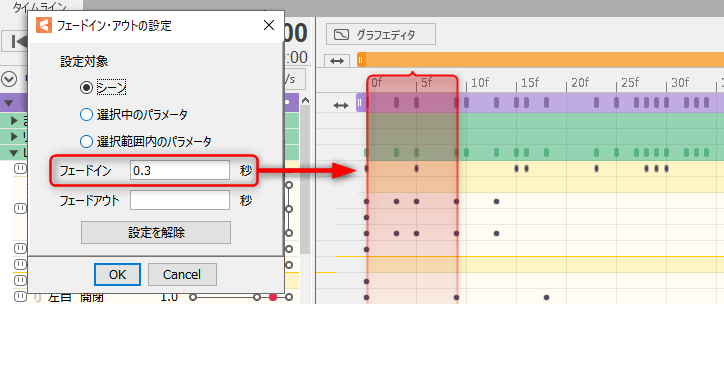Click pause handle at start of orange work-area bar
The height and width of the screenshot is (373, 724).
tap(361, 60)
